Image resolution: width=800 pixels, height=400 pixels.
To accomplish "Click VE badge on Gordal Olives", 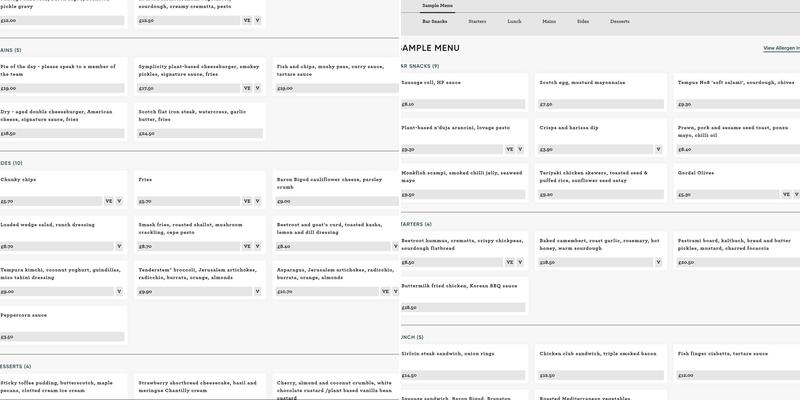I will point(785,195).
